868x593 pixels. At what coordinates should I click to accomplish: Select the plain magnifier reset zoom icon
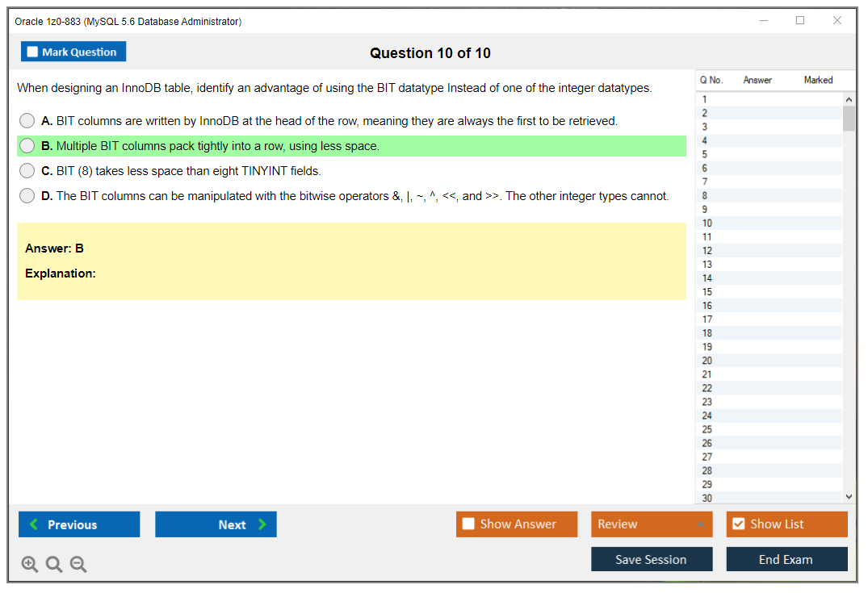[53, 564]
